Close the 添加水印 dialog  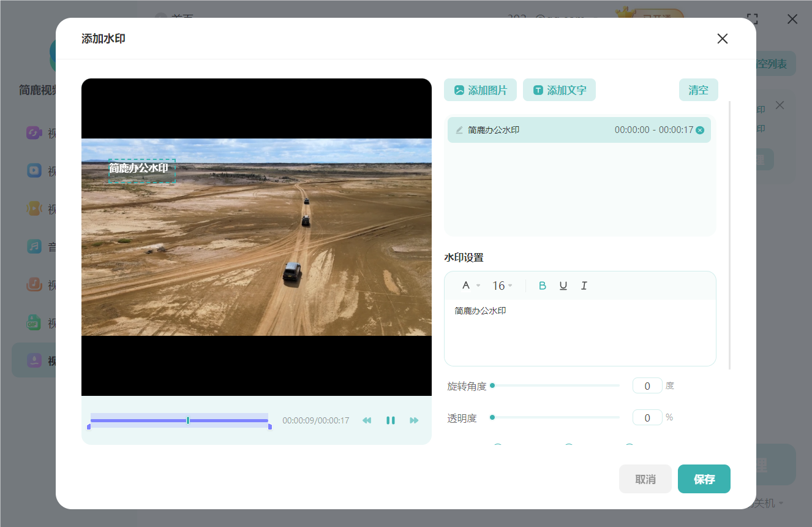point(722,39)
